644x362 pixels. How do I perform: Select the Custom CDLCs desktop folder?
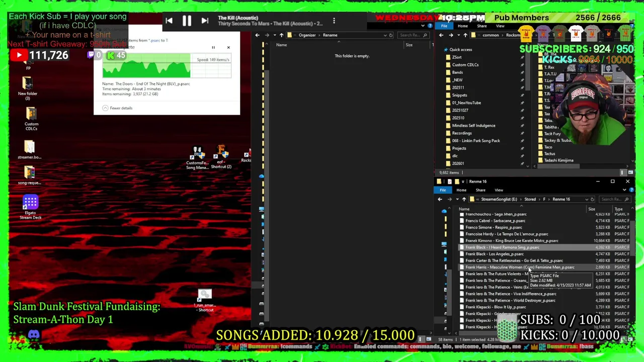(31, 119)
